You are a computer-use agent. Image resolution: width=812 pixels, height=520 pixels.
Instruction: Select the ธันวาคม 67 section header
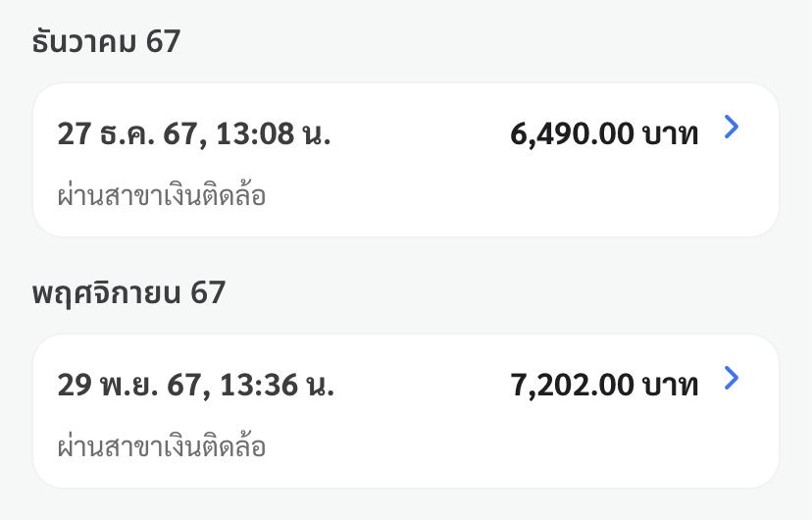tap(107, 42)
